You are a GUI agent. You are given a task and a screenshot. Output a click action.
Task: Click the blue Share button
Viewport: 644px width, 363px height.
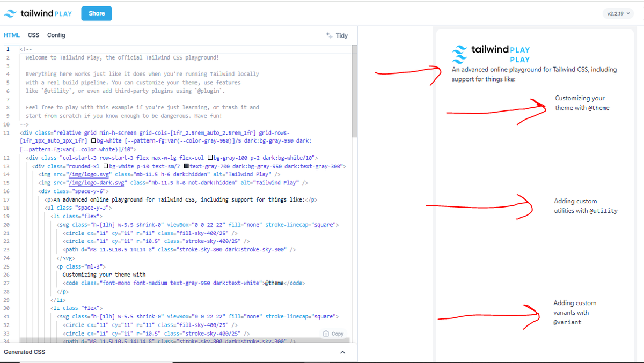coord(97,13)
